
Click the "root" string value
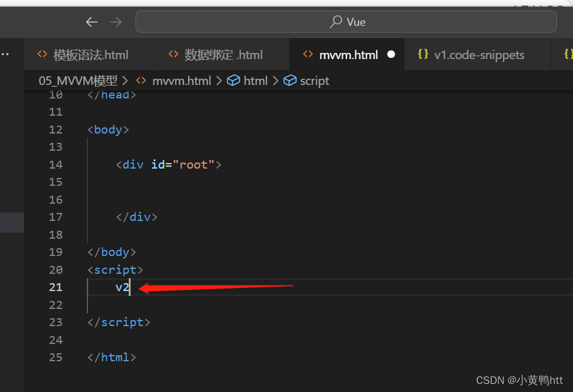(x=193, y=164)
